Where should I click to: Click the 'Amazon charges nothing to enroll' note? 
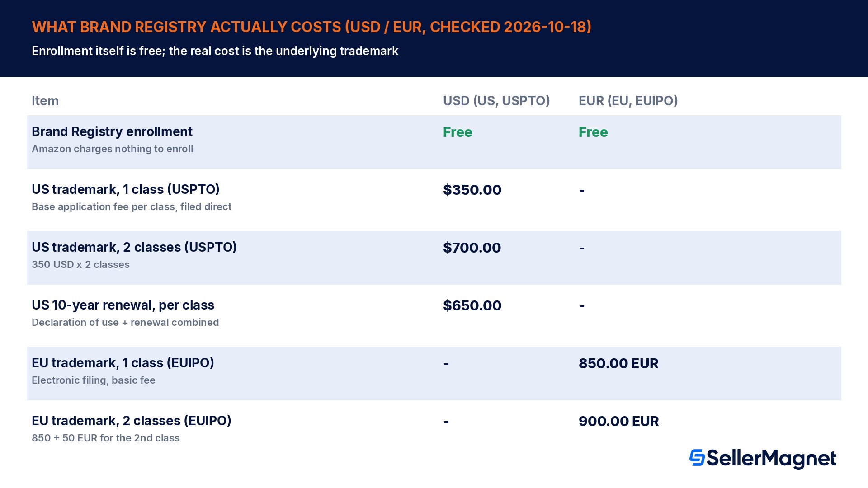pos(113,149)
